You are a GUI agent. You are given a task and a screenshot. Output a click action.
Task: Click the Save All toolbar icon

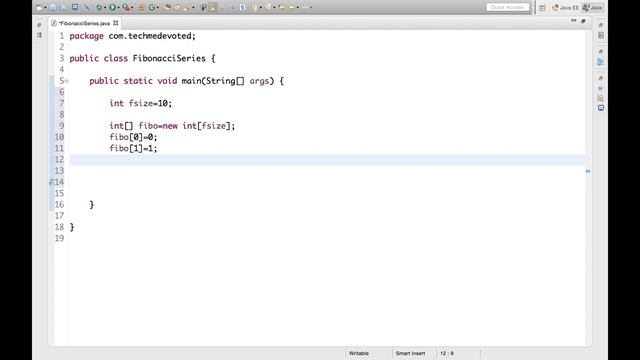tap(63, 7)
